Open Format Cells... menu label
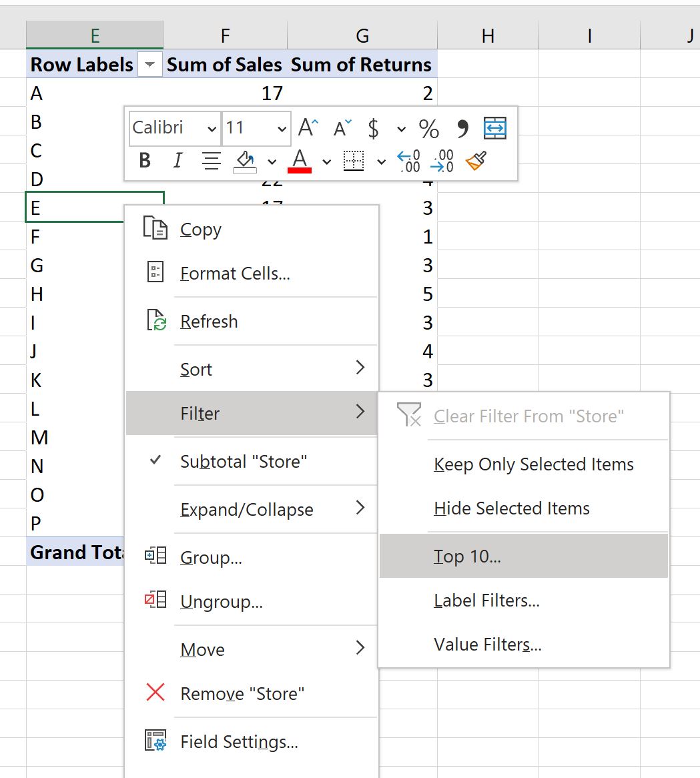This screenshot has height=778, width=700. pos(235,274)
